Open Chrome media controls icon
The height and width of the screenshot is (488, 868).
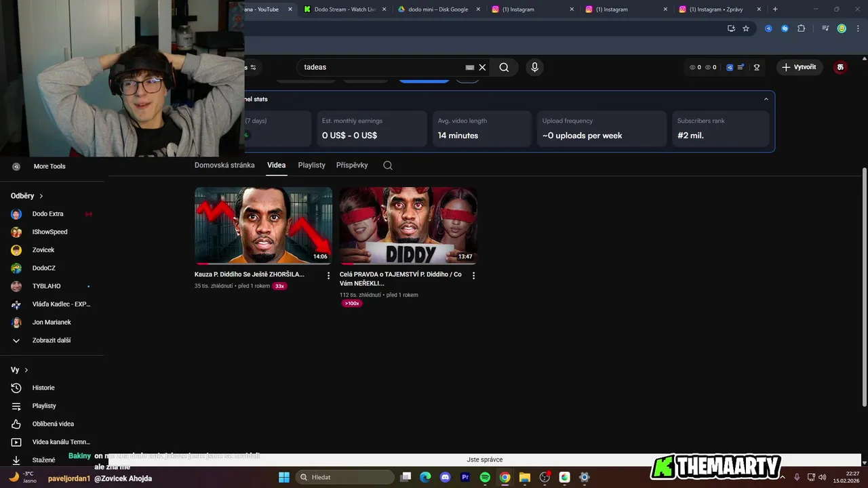coord(825,28)
